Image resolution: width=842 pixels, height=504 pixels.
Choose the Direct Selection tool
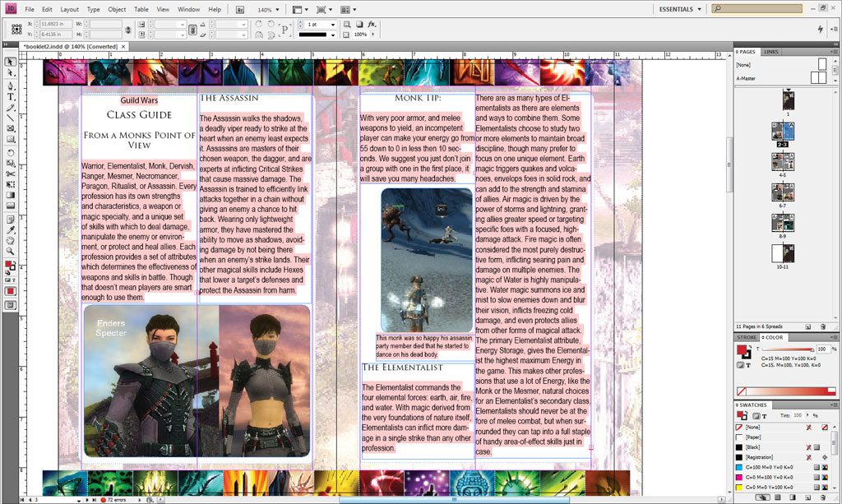point(11,73)
